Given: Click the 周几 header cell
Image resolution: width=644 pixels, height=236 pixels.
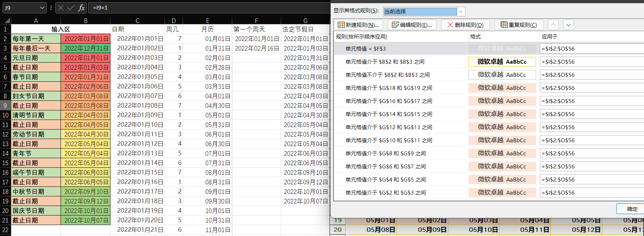Looking at the screenshot, I should coord(173,29).
